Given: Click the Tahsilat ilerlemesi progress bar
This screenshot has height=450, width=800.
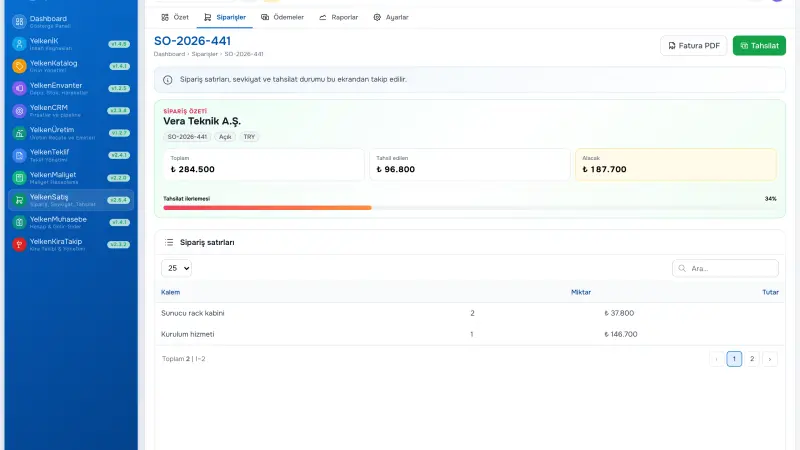Looking at the screenshot, I should coord(470,208).
